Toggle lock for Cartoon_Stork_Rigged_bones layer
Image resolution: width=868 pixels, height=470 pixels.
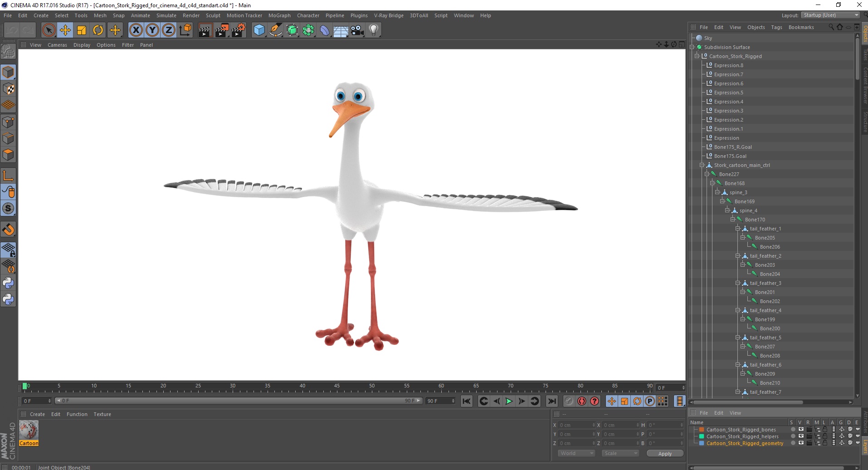click(x=825, y=429)
